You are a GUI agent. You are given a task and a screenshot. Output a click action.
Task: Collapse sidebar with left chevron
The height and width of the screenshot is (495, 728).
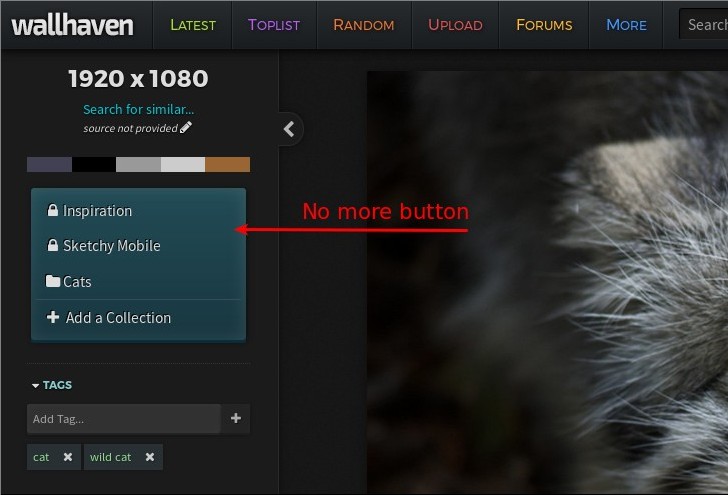(290, 129)
